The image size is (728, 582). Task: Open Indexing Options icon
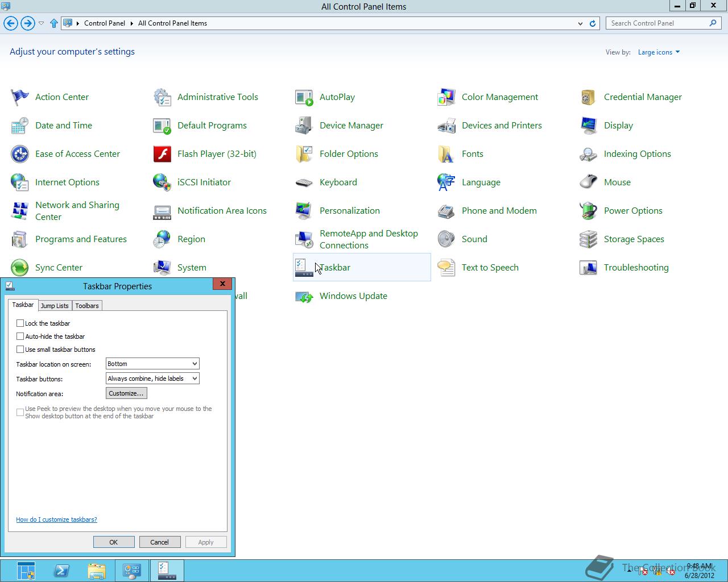coord(589,154)
